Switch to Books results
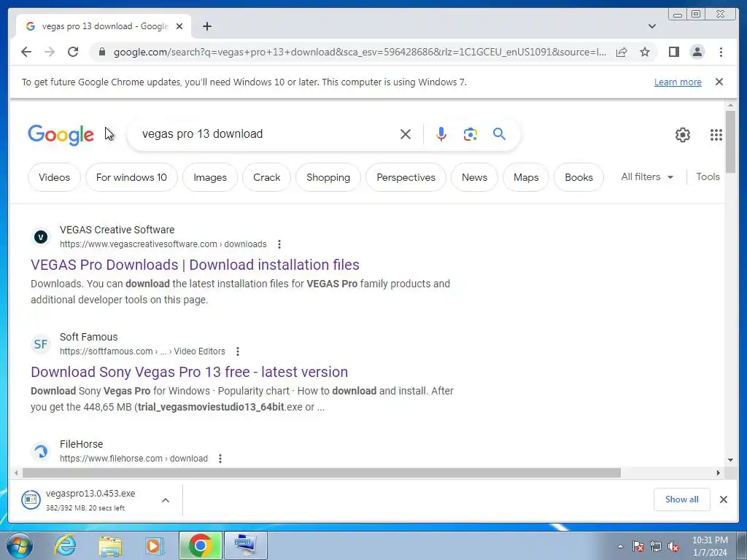The width and height of the screenshot is (747, 560). point(578,177)
